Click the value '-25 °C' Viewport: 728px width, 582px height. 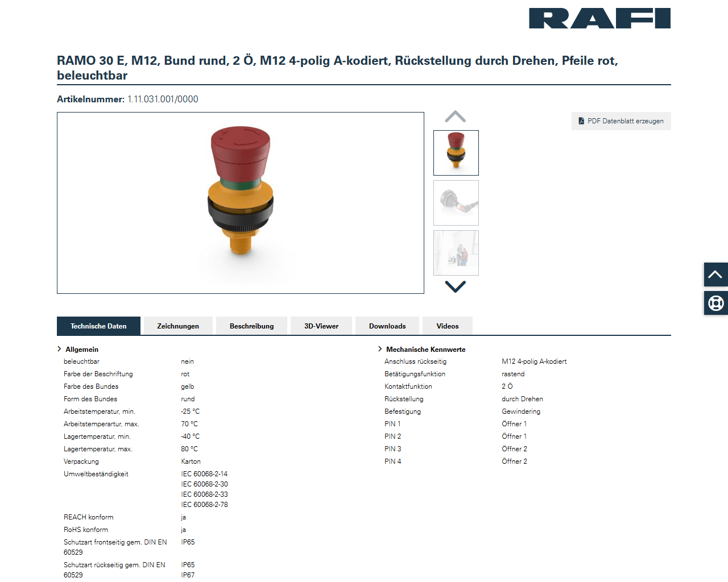click(x=191, y=411)
